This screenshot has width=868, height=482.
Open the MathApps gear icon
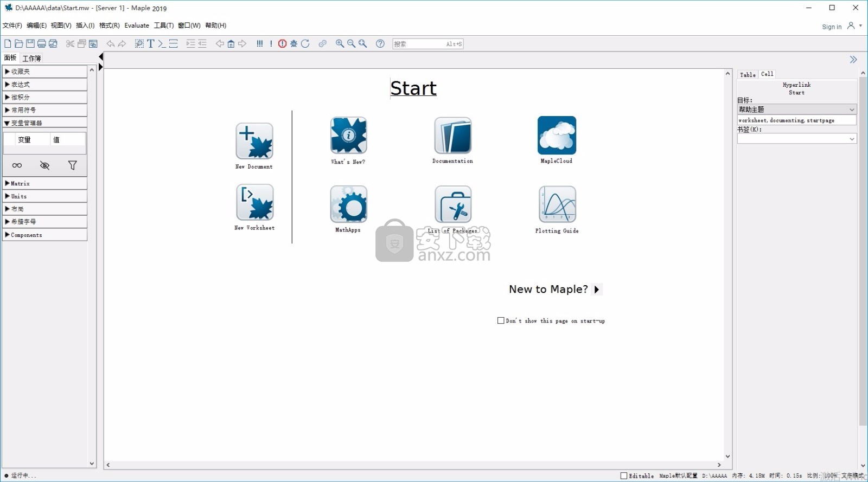pyautogui.click(x=349, y=204)
